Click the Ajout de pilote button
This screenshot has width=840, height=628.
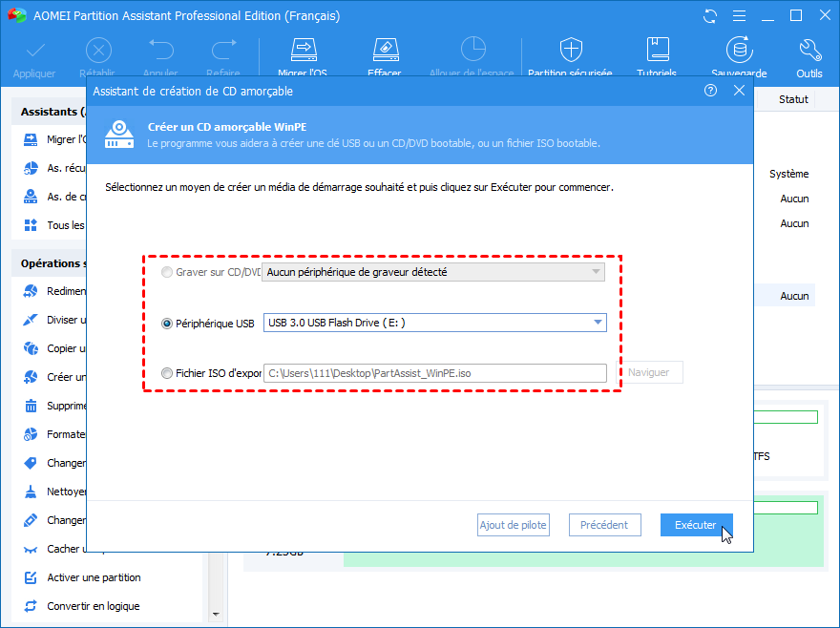click(514, 525)
